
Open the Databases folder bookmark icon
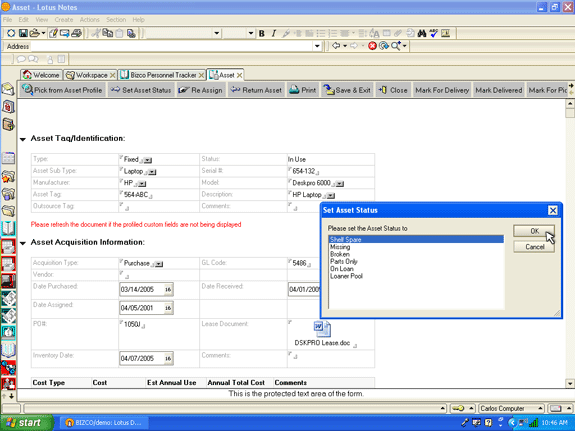pos(8,194)
